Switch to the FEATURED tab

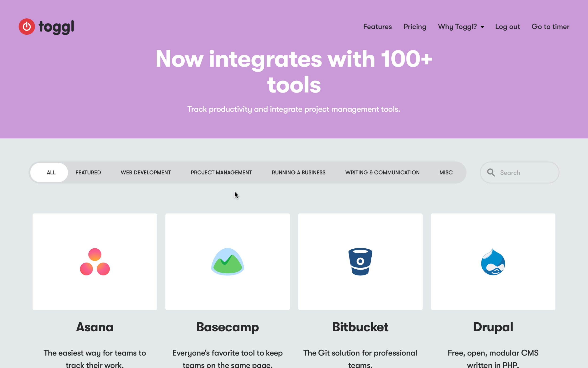[88, 172]
